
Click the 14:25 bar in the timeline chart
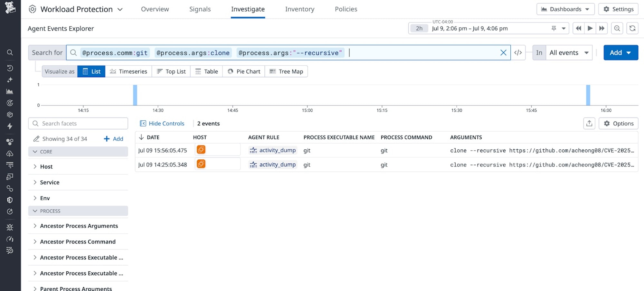[x=135, y=95]
